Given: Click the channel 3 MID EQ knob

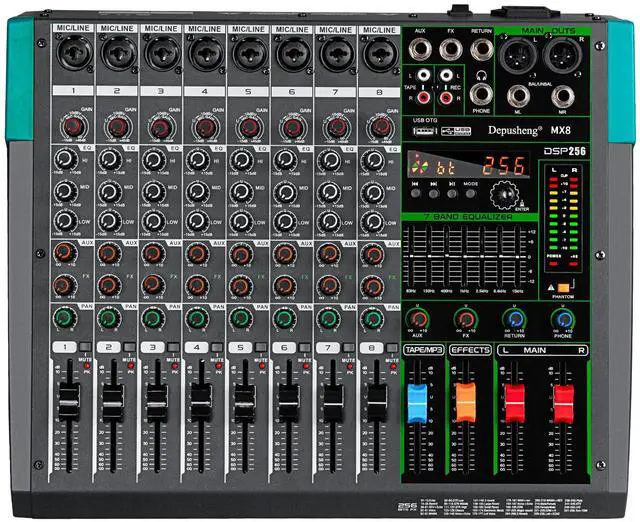Looking at the screenshot, I should pos(153,191).
